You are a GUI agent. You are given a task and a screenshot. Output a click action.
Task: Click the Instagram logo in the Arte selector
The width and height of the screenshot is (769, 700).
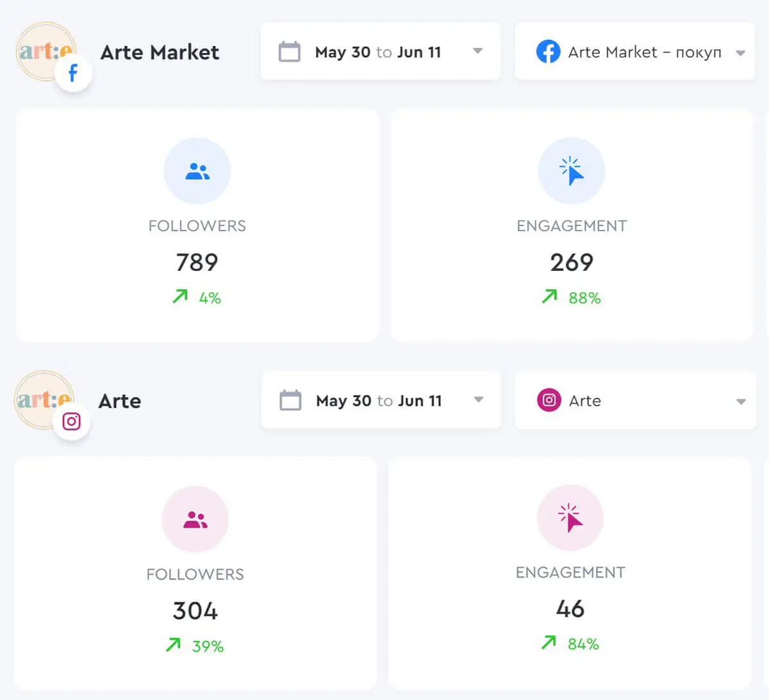549,400
